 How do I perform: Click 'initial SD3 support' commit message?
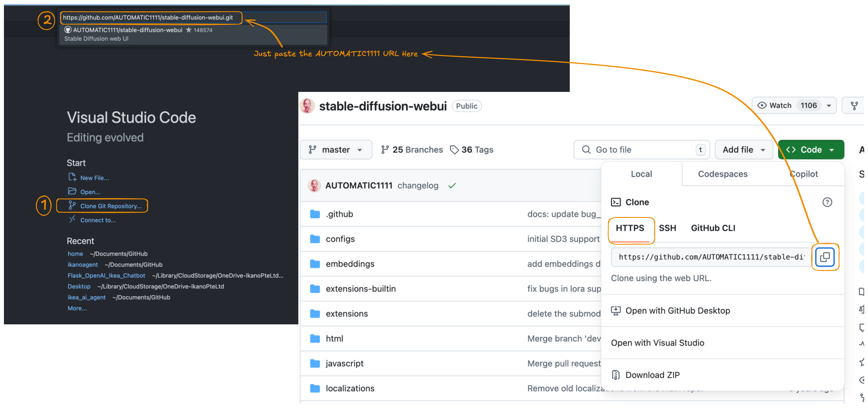(x=563, y=239)
